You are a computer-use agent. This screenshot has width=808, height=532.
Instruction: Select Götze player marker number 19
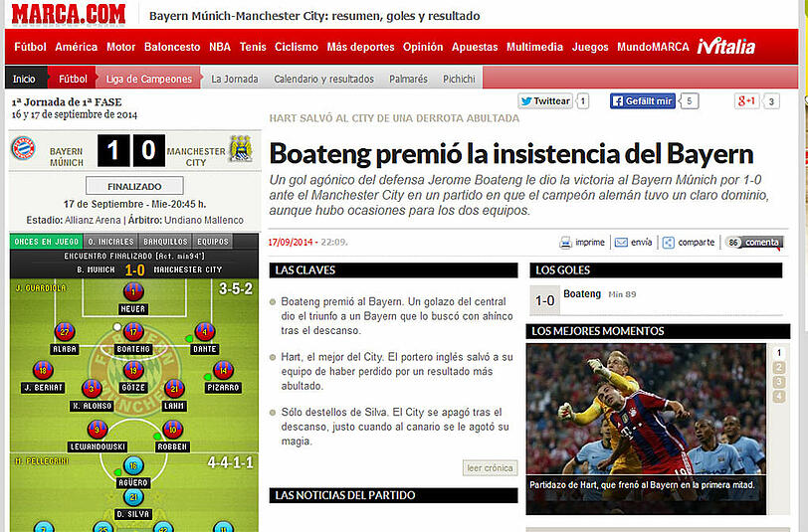133,370
